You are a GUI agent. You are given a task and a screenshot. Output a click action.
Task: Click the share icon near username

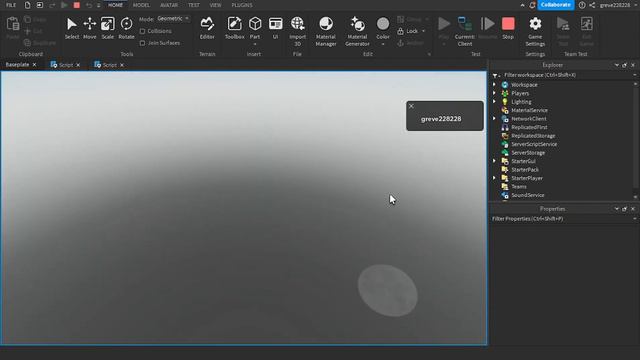pos(592,5)
